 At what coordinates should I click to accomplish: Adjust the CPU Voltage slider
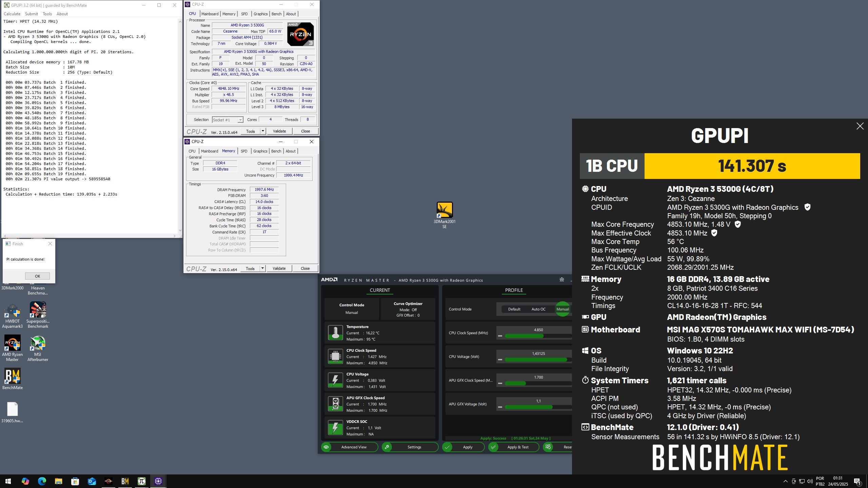click(538, 360)
